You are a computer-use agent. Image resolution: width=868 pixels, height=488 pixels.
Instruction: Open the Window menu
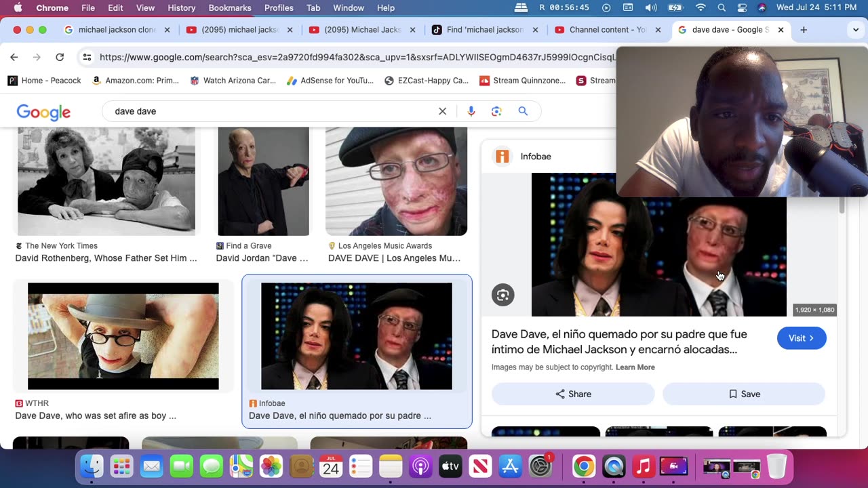(x=349, y=7)
